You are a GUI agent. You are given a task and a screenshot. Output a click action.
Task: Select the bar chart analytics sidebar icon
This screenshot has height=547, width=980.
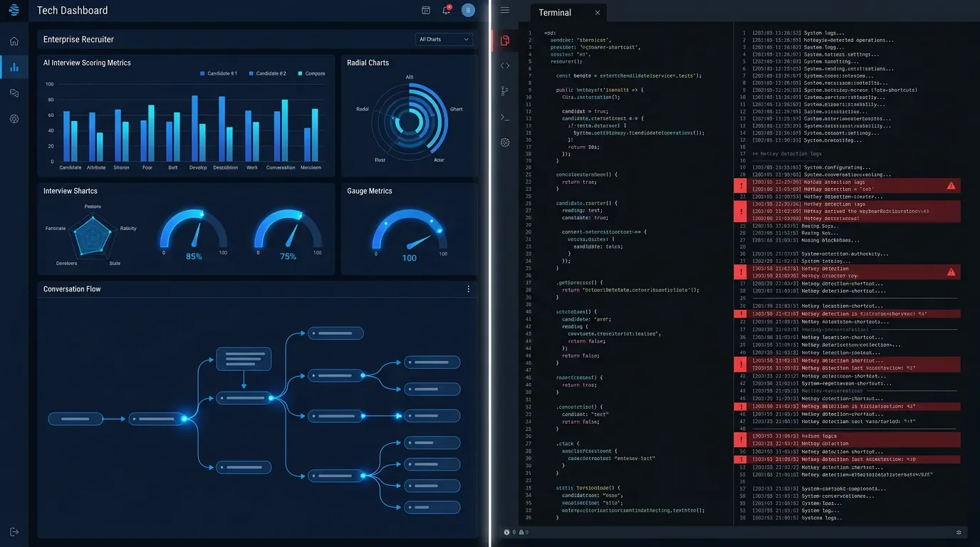click(x=14, y=67)
